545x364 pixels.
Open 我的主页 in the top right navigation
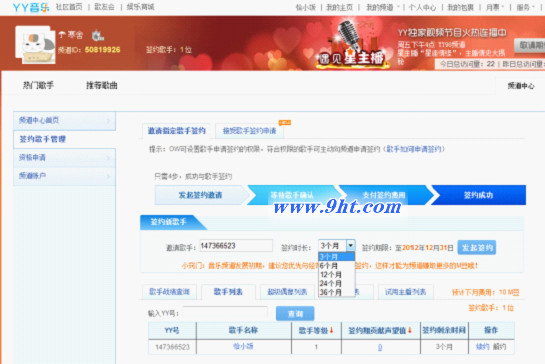[x=340, y=7]
